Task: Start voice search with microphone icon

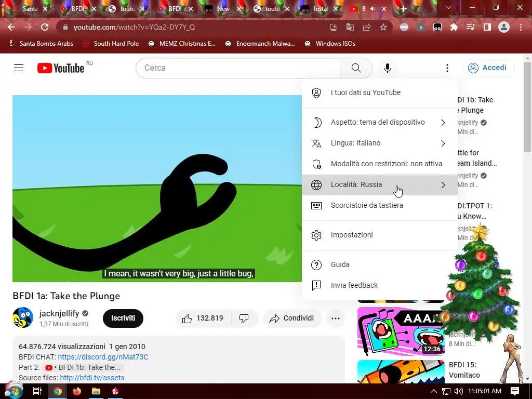Action: click(387, 68)
